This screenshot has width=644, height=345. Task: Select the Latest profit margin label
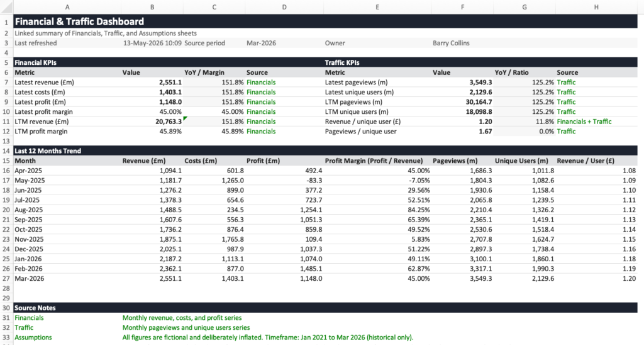pyautogui.click(x=43, y=112)
